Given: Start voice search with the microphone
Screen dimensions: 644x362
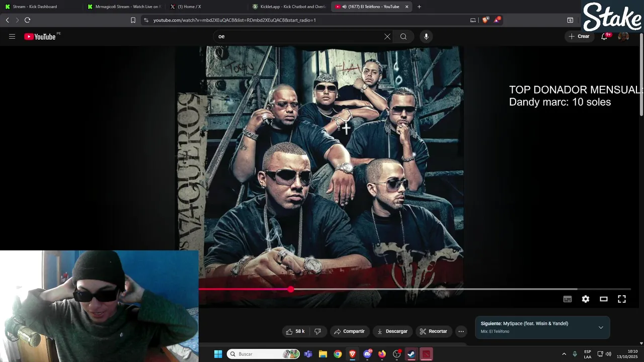Looking at the screenshot, I should point(426,36).
